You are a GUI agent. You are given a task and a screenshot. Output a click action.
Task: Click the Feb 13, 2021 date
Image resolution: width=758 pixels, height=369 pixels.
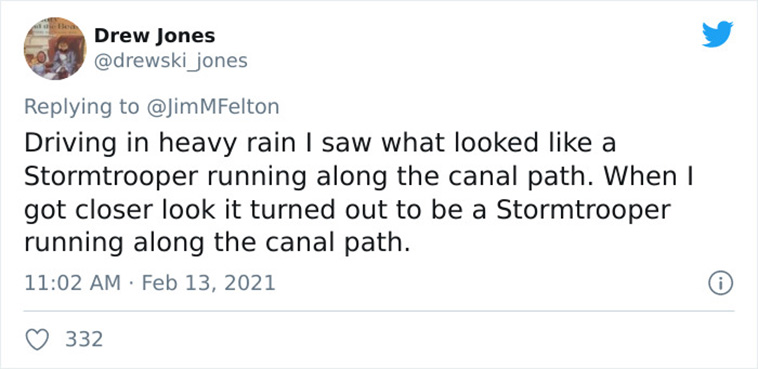coord(208,283)
